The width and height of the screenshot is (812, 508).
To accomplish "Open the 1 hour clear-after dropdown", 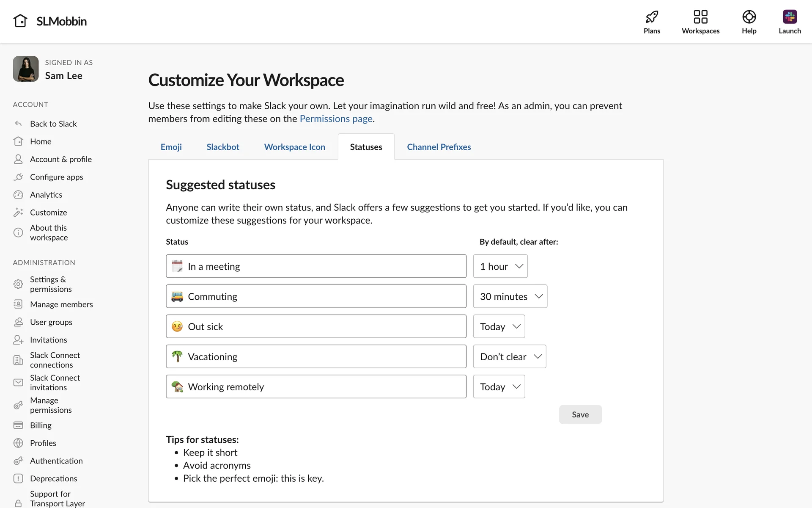I will click(x=500, y=266).
